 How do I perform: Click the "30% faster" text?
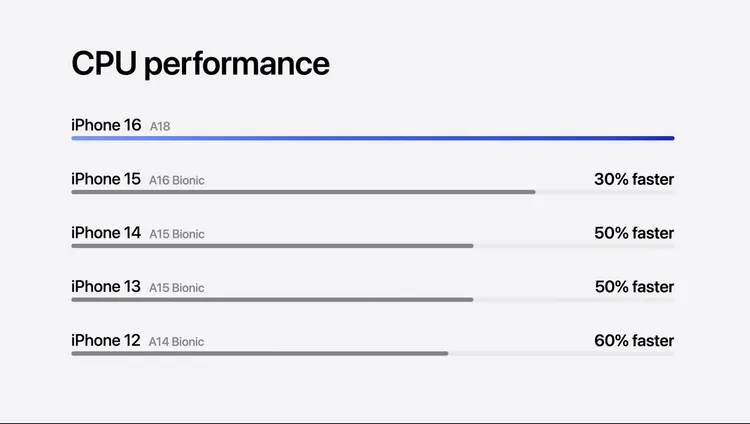tap(634, 179)
